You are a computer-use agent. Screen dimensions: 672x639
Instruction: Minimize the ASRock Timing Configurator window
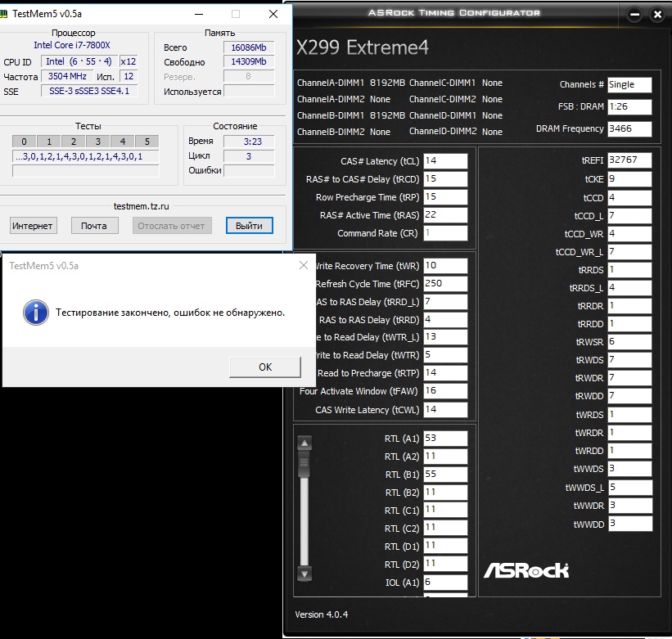click(634, 15)
